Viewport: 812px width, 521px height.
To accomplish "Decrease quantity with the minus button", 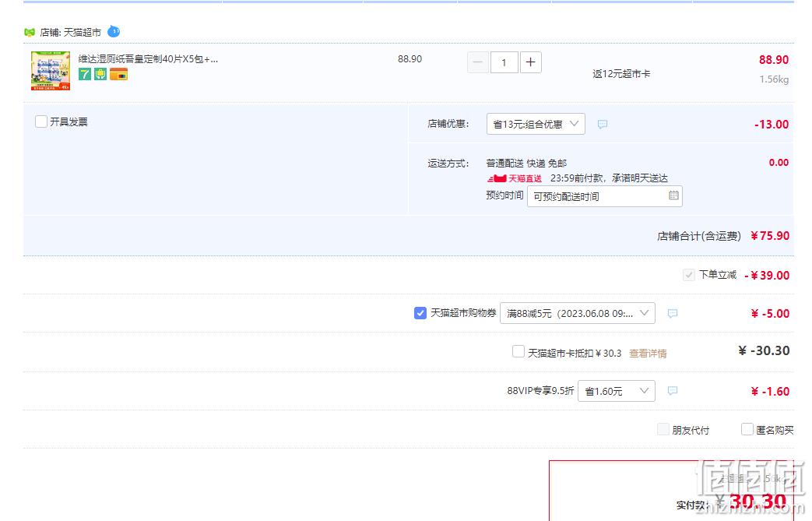I will point(478,62).
